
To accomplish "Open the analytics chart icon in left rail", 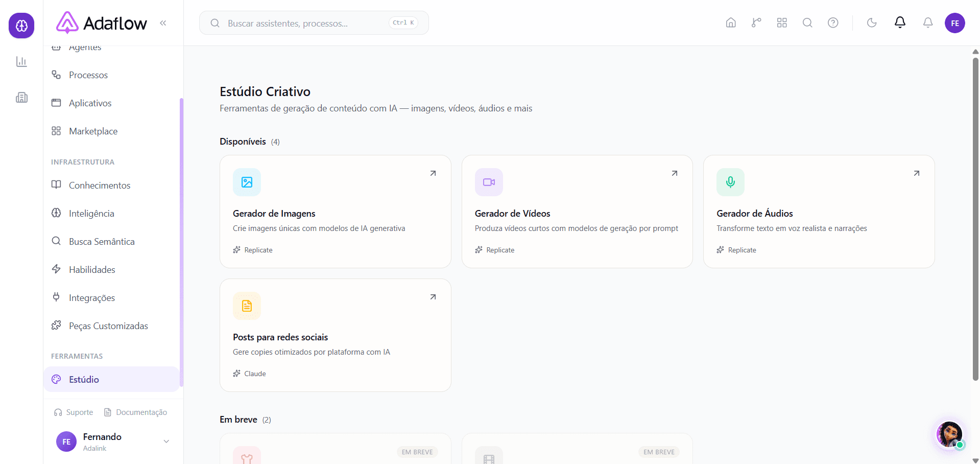I will coord(21,62).
